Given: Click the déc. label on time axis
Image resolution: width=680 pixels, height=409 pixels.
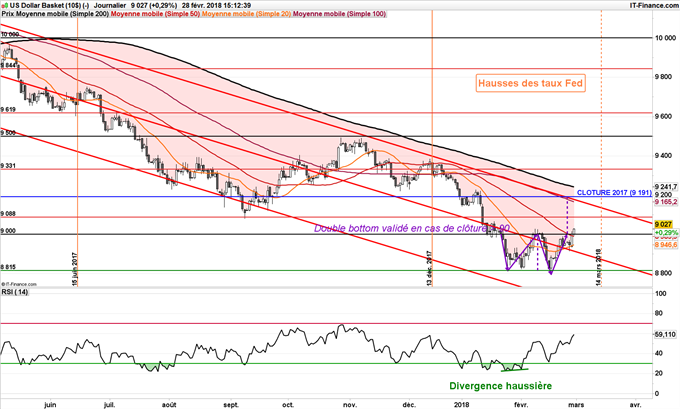Looking at the screenshot, I should 409,405.
